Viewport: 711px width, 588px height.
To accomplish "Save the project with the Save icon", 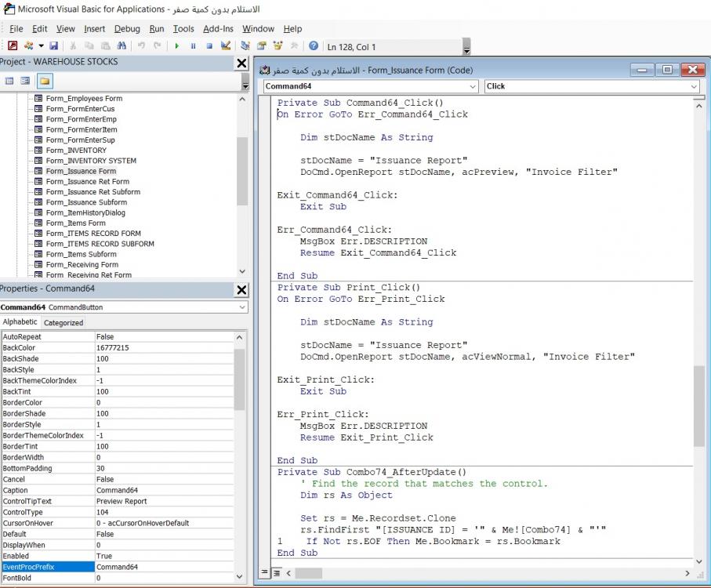I will (x=53, y=45).
